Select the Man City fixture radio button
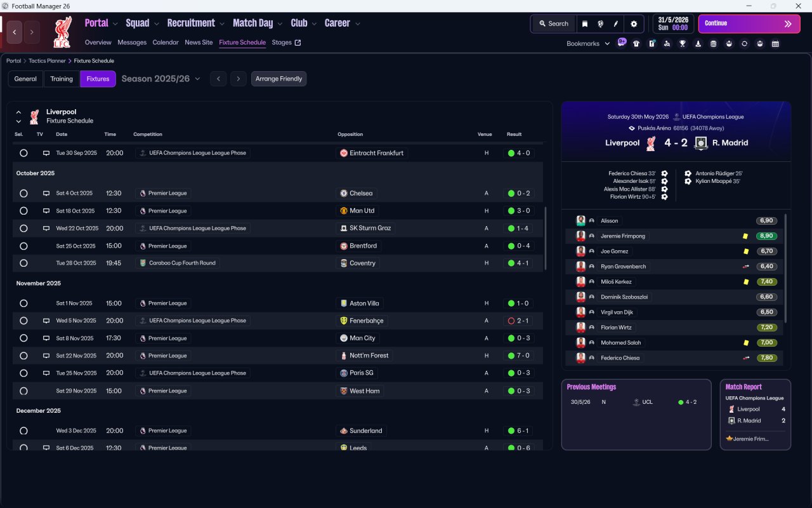This screenshot has height=508, width=812. click(x=23, y=338)
